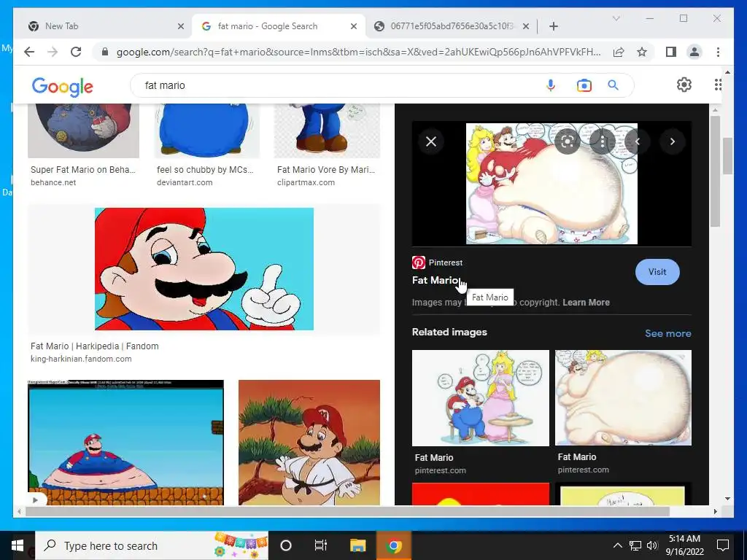Open Google apps grid
The height and width of the screenshot is (560, 747).
point(718,85)
